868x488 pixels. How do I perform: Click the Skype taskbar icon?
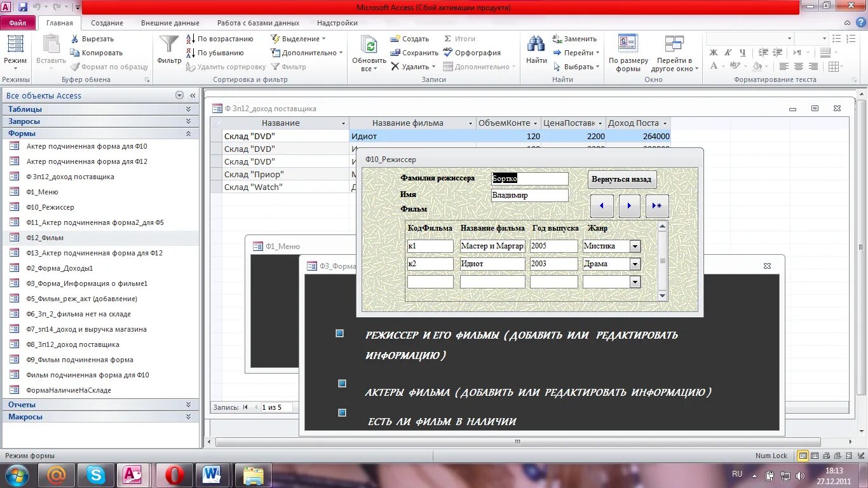[x=96, y=475]
